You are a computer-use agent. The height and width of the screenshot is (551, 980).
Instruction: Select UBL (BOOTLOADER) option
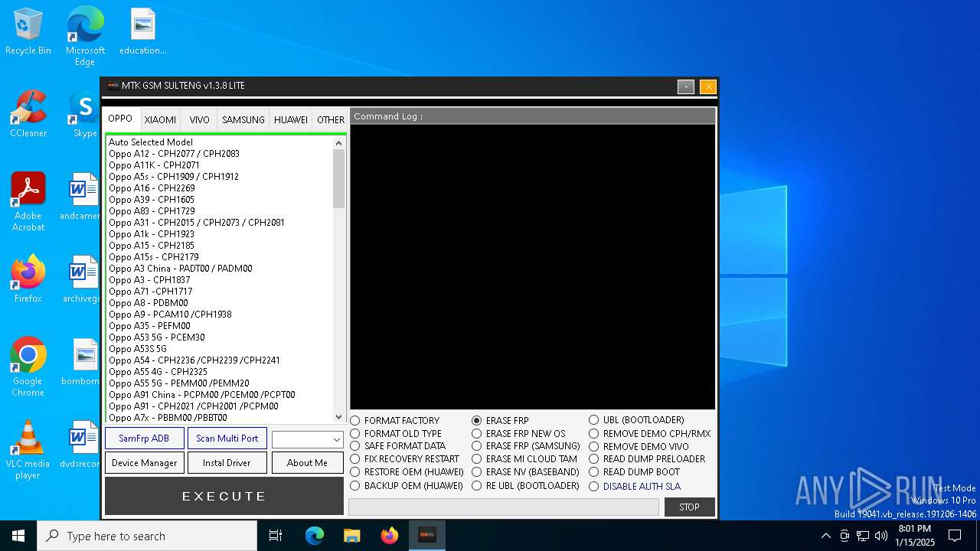pos(637,420)
